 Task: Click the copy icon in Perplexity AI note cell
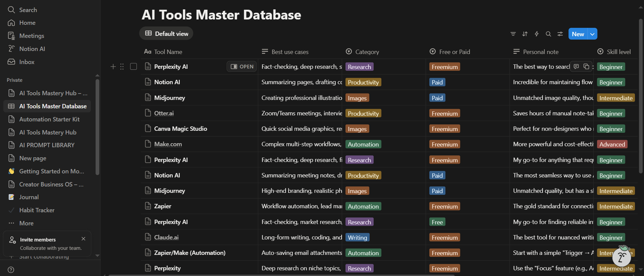tap(586, 66)
